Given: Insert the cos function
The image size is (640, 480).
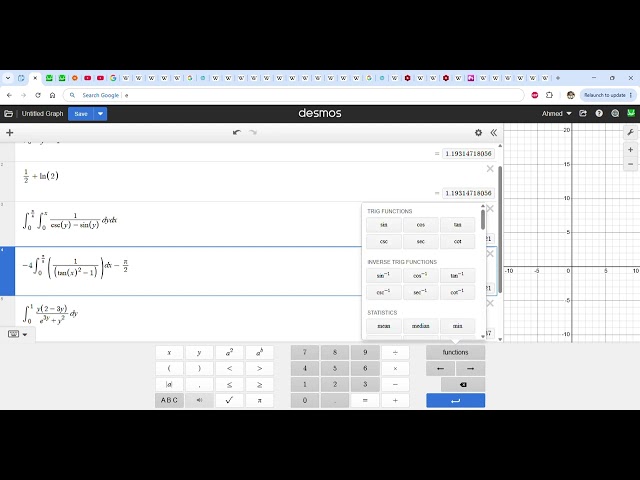Looking at the screenshot, I should pyautogui.click(x=420, y=225).
